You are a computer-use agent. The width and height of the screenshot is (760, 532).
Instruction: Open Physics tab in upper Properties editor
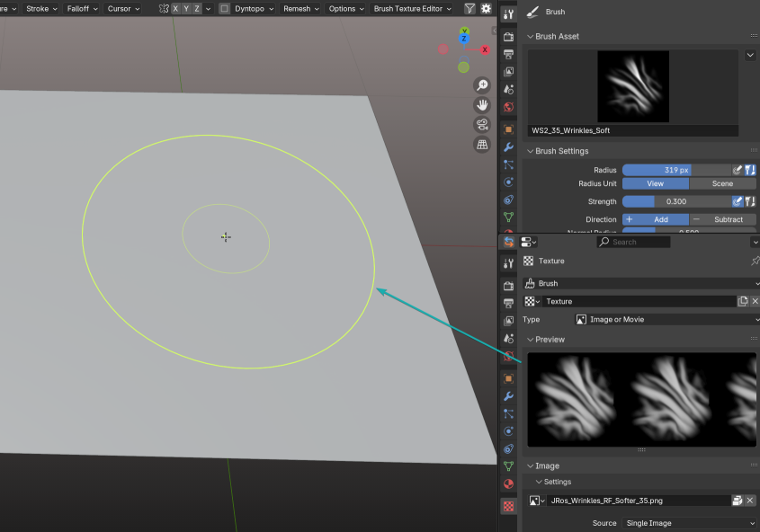(508, 182)
